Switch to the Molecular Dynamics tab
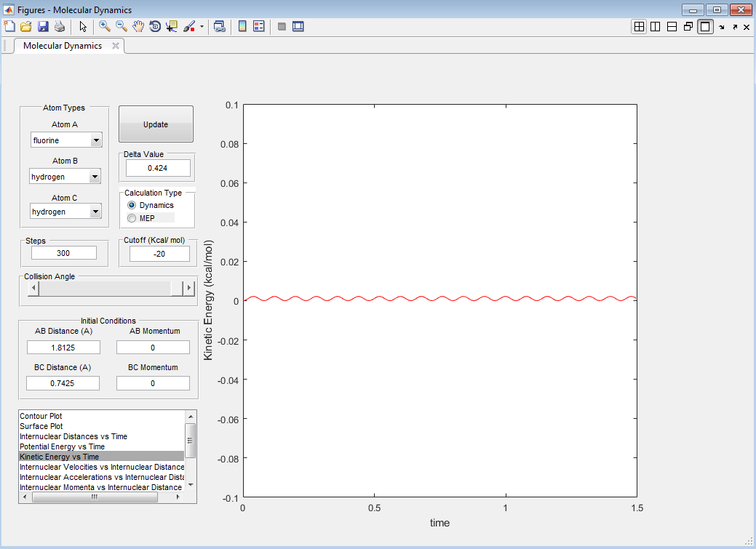Image resolution: width=756 pixels, height=549 pixels. click(x=63, y=46)
